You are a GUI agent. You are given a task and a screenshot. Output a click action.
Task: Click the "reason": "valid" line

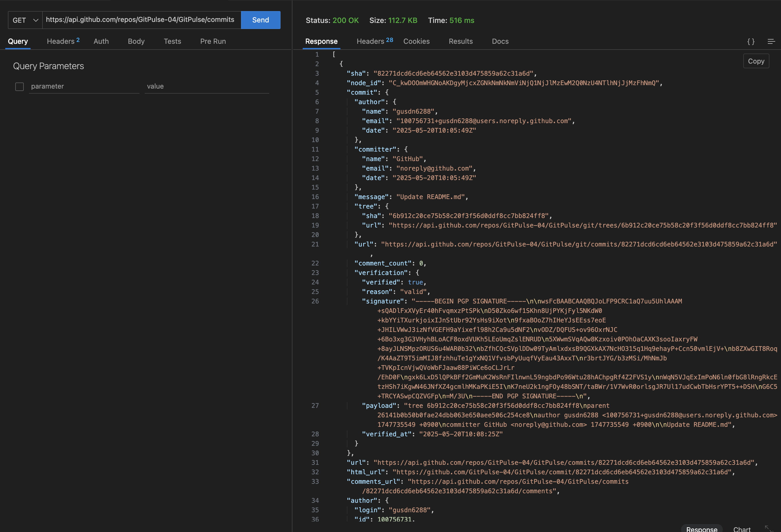click(x=396, y=292)
